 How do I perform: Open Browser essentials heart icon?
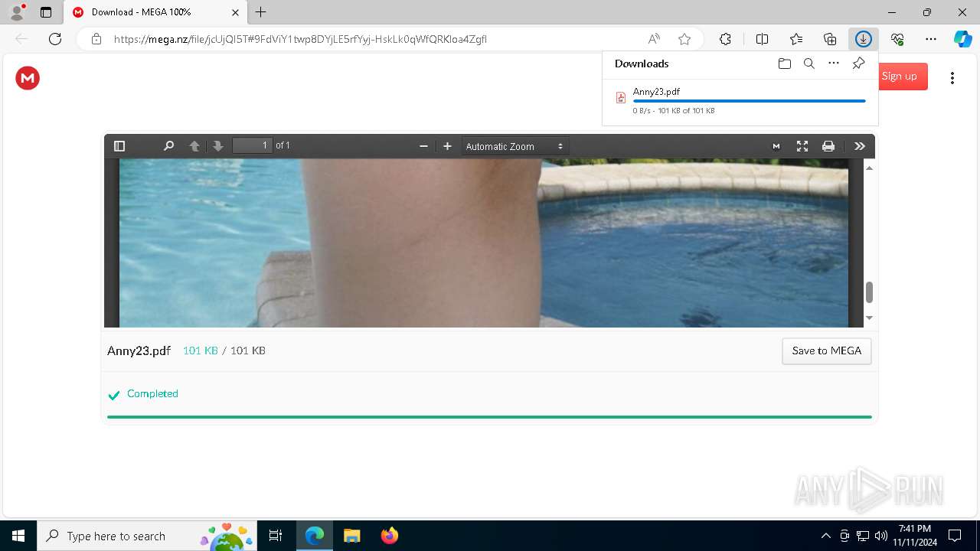click(897, 39)
